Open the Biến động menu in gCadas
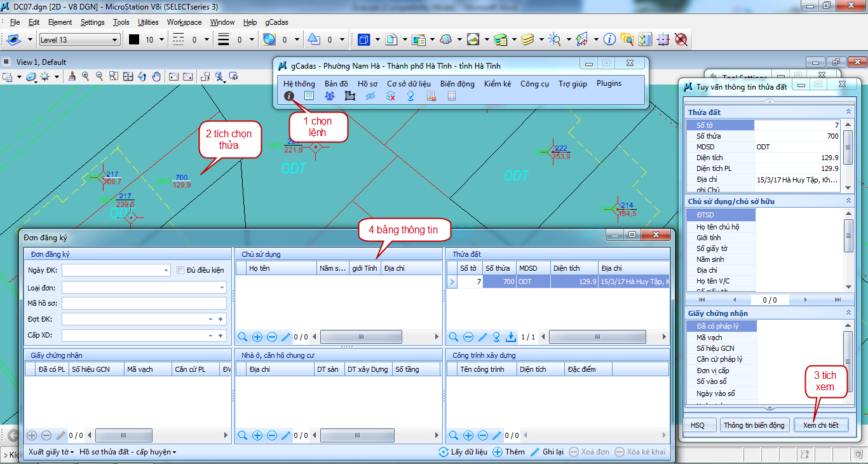The image size is (868, 464). coord(457,84)
